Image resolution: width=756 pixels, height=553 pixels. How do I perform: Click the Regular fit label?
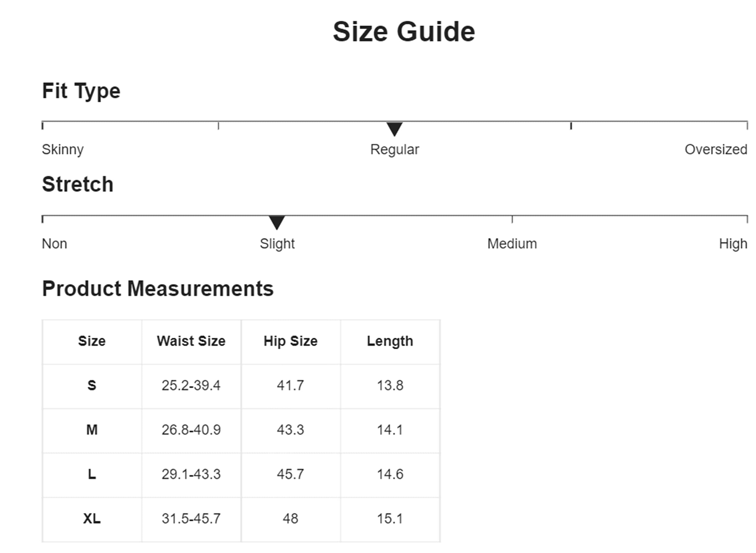(394, 150)
